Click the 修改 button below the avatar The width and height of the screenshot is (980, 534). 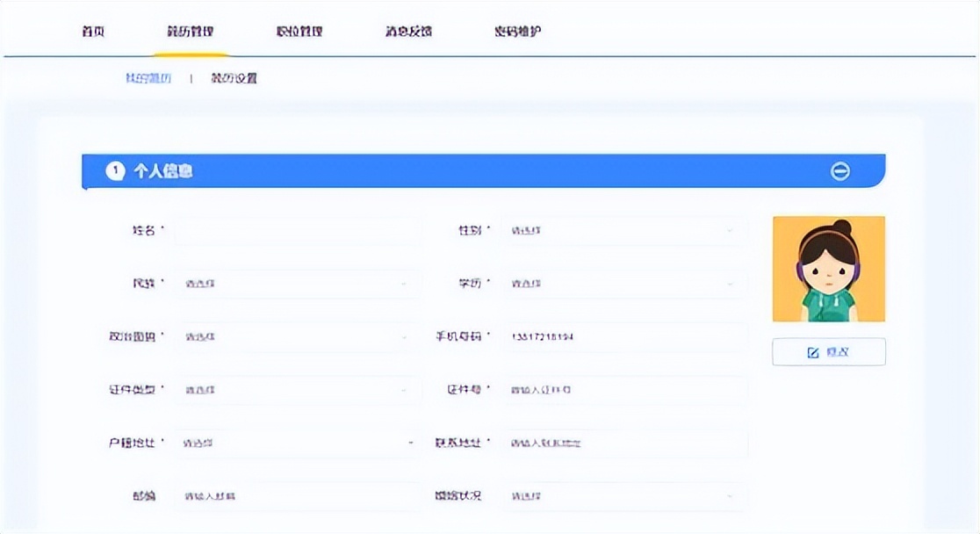pos(828,351)
